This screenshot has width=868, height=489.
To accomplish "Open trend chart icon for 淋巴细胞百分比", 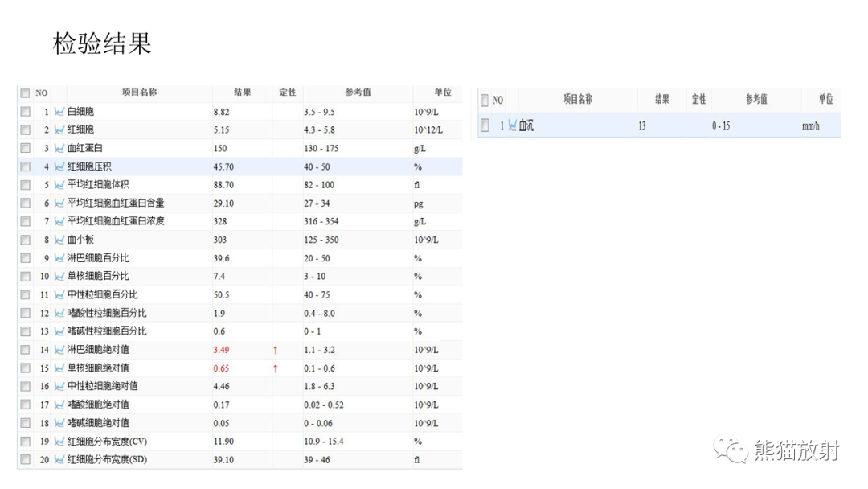I will (59, 258).
